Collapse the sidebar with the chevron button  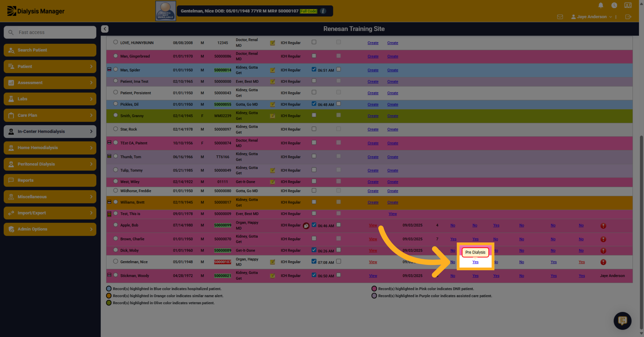point(105,29)
